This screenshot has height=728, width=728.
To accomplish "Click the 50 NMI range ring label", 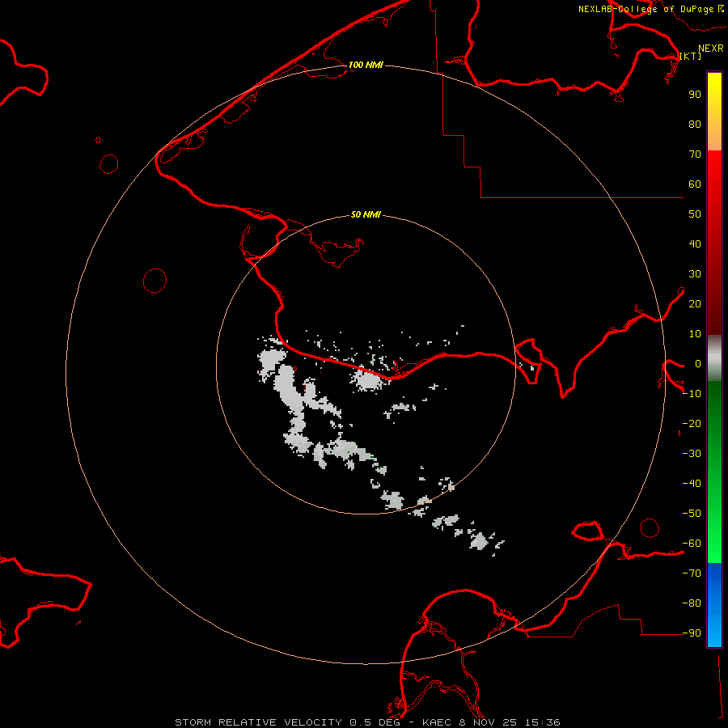I will pyautogui.click(x=366, y=214).
